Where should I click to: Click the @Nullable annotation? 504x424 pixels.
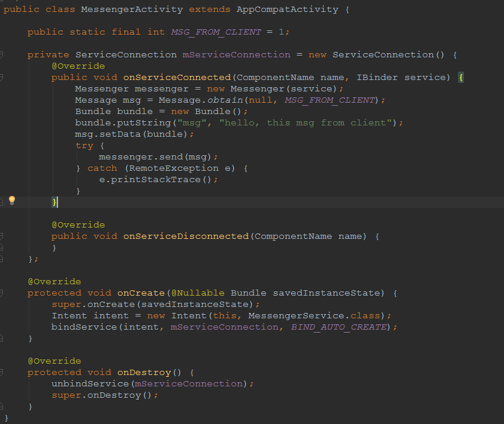(198, 293)
